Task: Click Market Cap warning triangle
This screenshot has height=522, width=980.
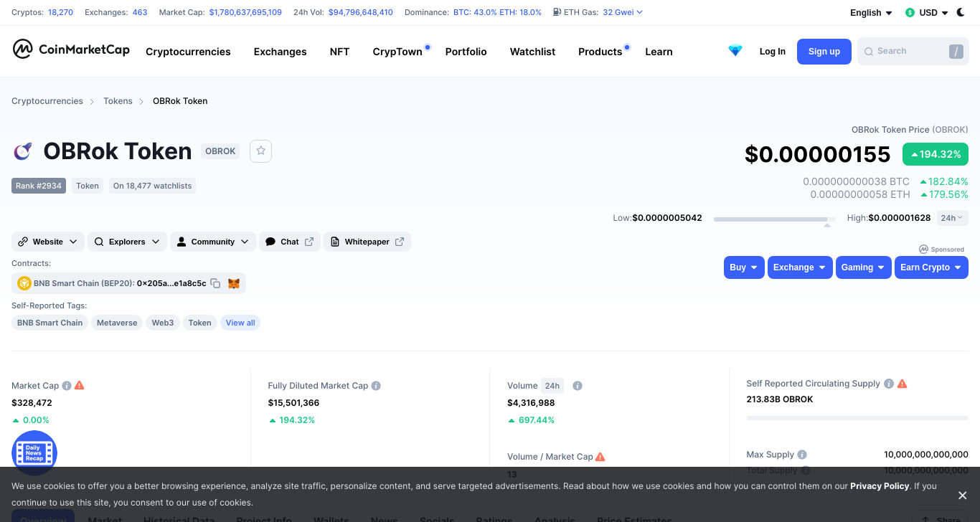Action: click(x=80, y=385)
